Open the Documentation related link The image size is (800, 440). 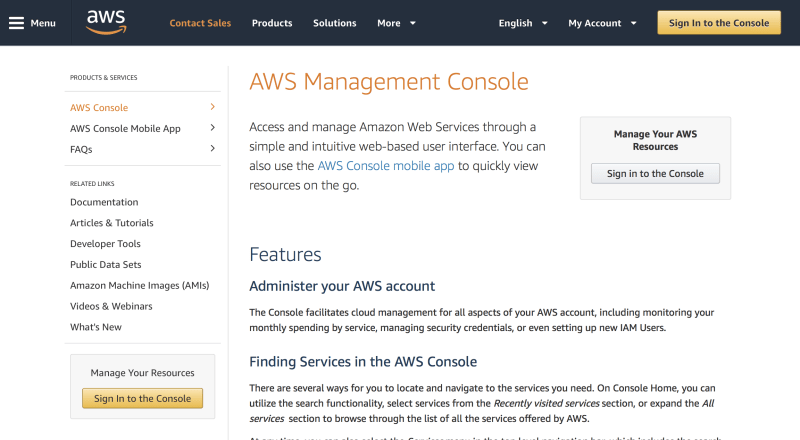(104, 202)
